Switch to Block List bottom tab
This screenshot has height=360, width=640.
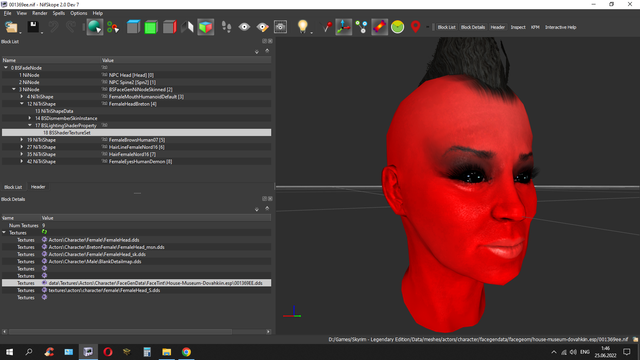pos(13,187)
